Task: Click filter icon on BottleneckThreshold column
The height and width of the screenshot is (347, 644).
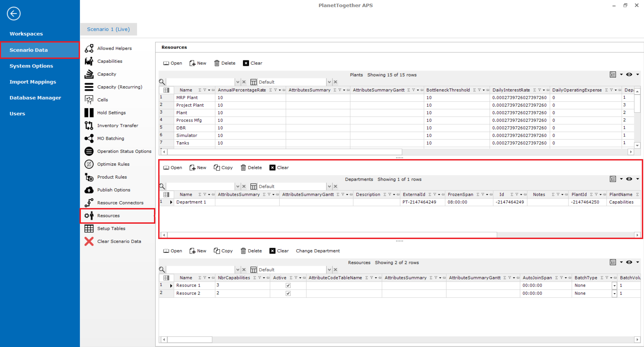Action: pyautogui.click(x=479, y=90)
